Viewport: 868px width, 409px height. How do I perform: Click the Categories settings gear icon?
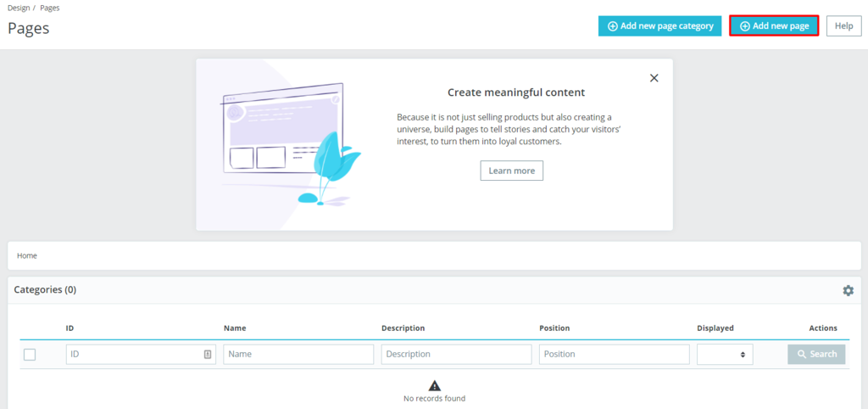coord(848,290)
